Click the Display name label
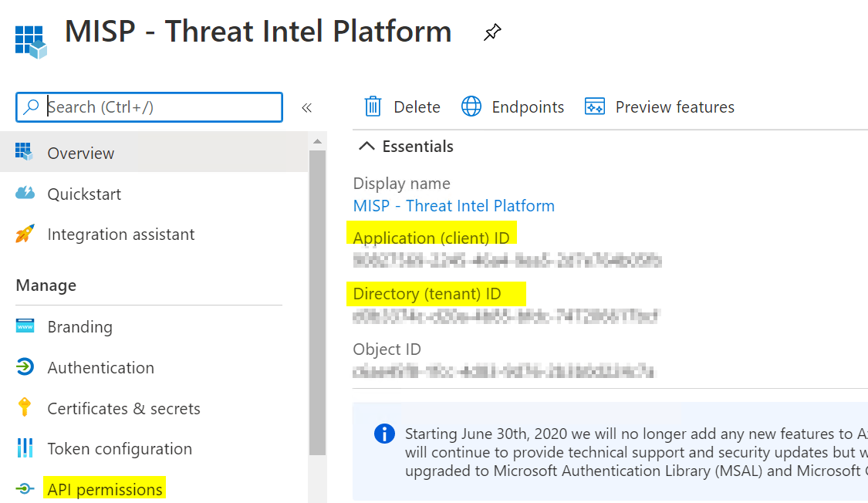The image size is (868, 503). (x=401, y=183)
